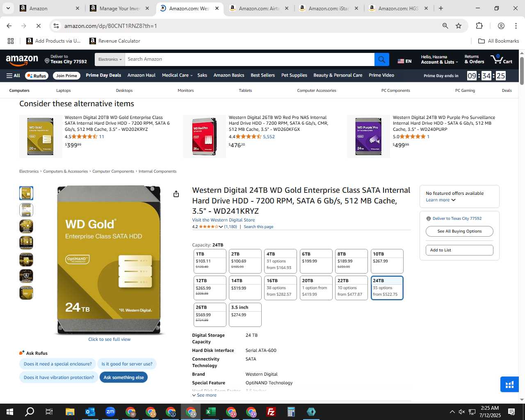Image resolution: width=525 pixels, height=420 pixels.
Task: Switch to Manage Your Inventory tab
Action: click(x=119, y=8)
